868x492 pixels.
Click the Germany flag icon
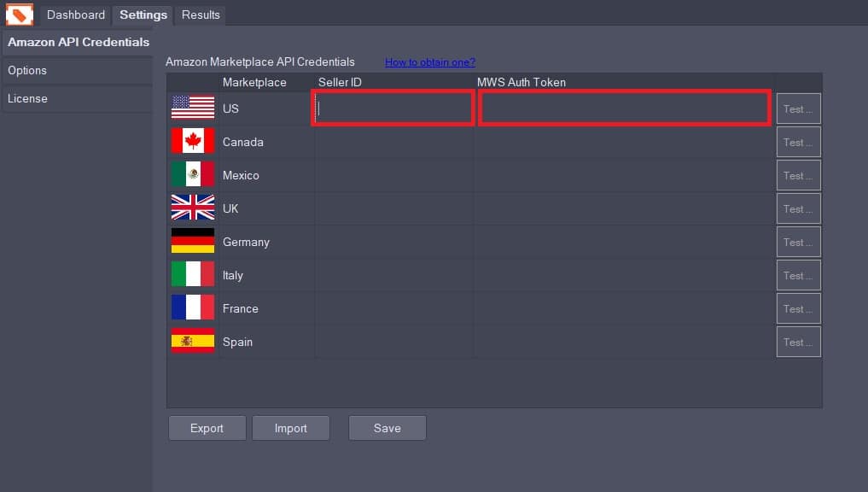[193, 241]
